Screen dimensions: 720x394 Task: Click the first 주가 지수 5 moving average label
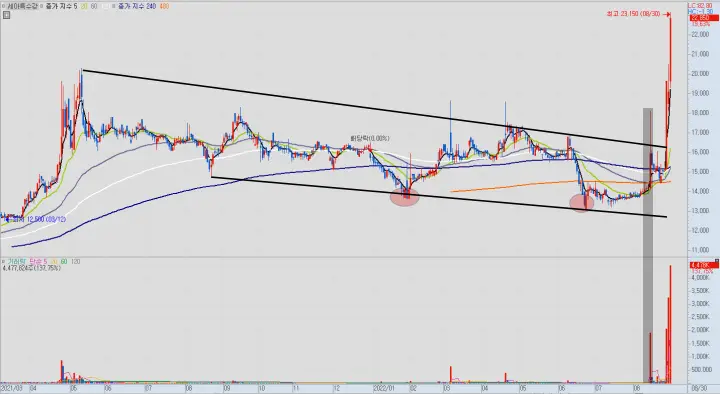pos(61,6)
